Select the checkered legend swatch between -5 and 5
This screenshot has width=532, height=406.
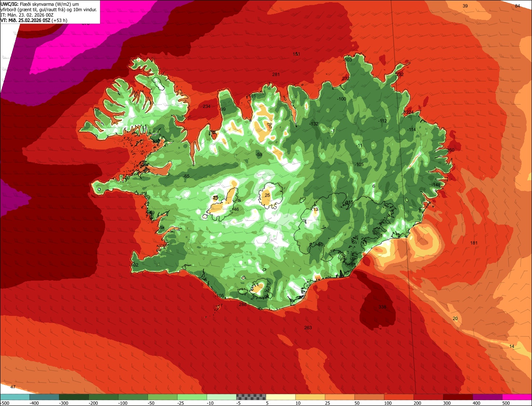[251, 397]
